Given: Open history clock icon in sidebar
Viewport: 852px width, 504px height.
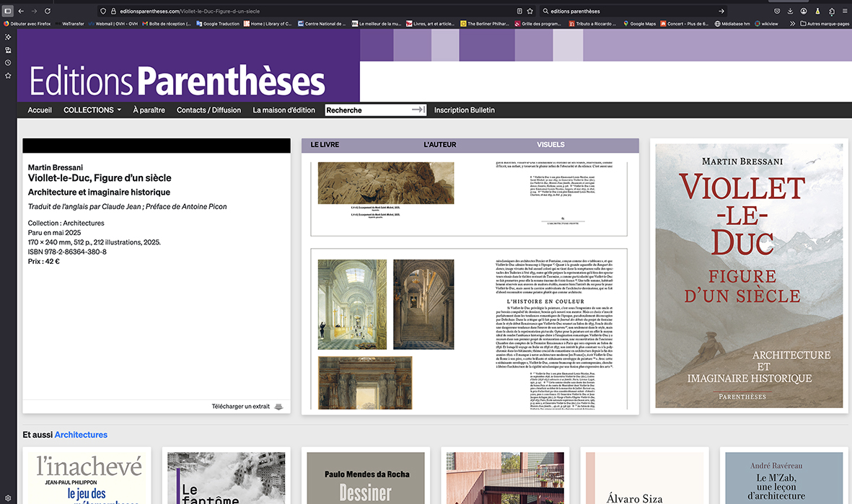Looking at the screenshot, I should point(8,63).
